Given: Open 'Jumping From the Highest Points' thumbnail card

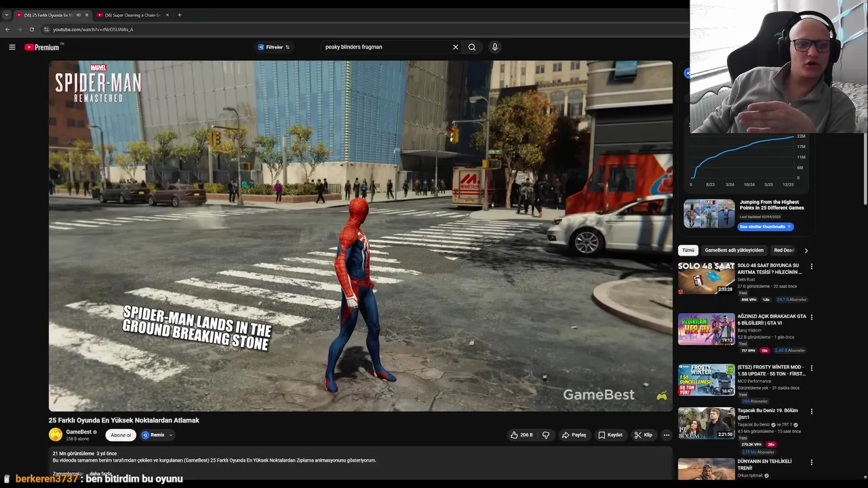Looking at the screenshot, I should [x=709, y=213].
